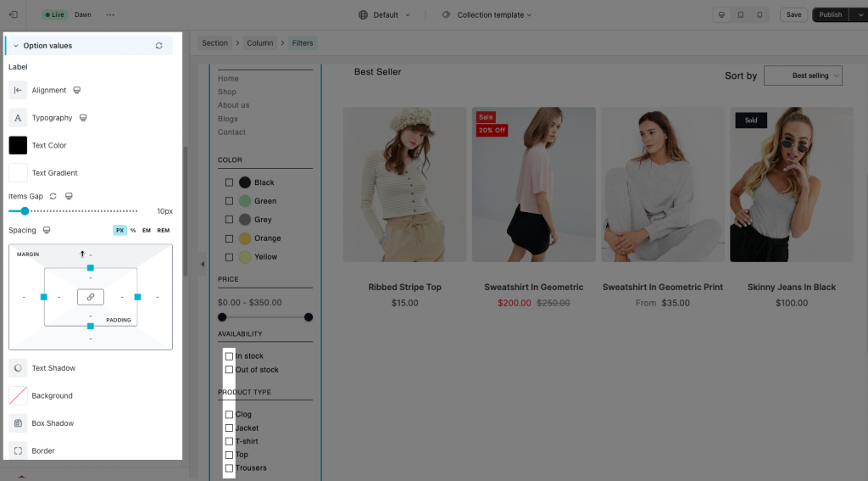Image resolution: width=868 pixels, height=481 pixels.
Task: Open the Text Shadow icon
Action: (x=18, y=368)
